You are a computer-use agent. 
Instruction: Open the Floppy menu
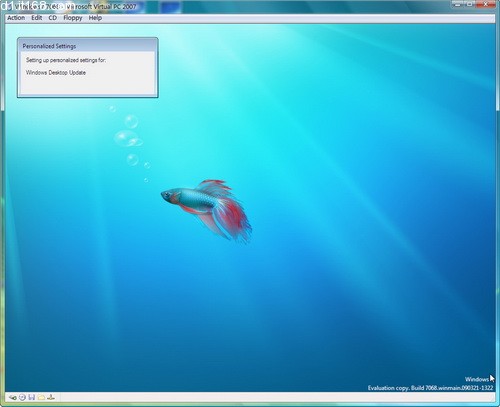[x=73, y=18]
